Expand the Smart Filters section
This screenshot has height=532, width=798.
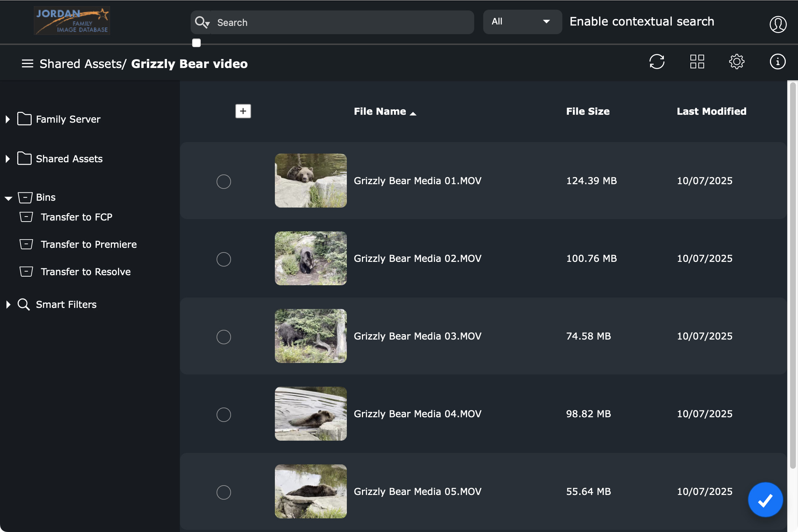(x=8, y=305)
